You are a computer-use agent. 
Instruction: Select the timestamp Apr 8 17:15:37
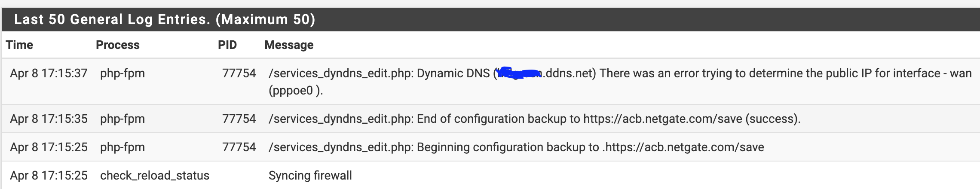(x=49, y=73)
